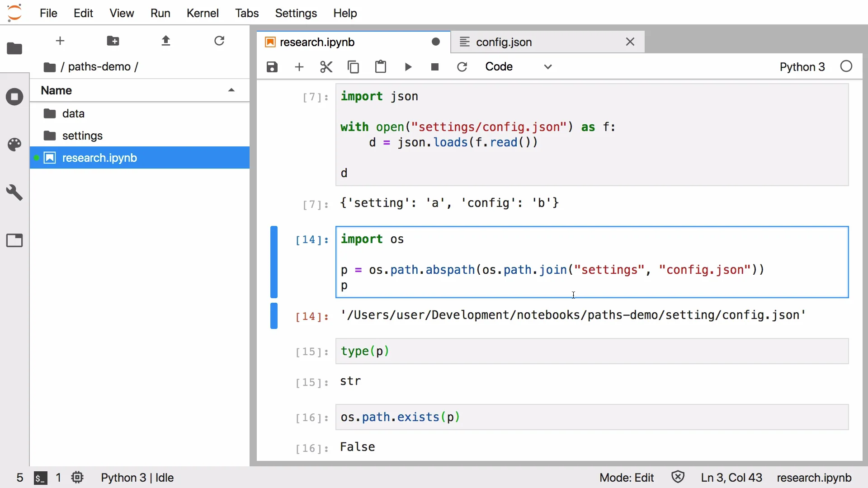Sort files by Name column arrow
This screenshot has height=488, width=868.
click(x=231, y=90)
